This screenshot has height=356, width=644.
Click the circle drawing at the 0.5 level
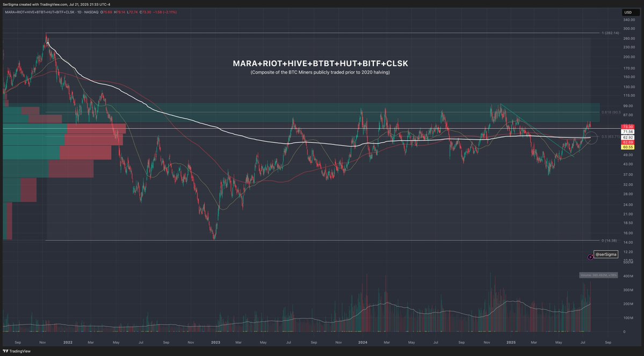point(590,137)
